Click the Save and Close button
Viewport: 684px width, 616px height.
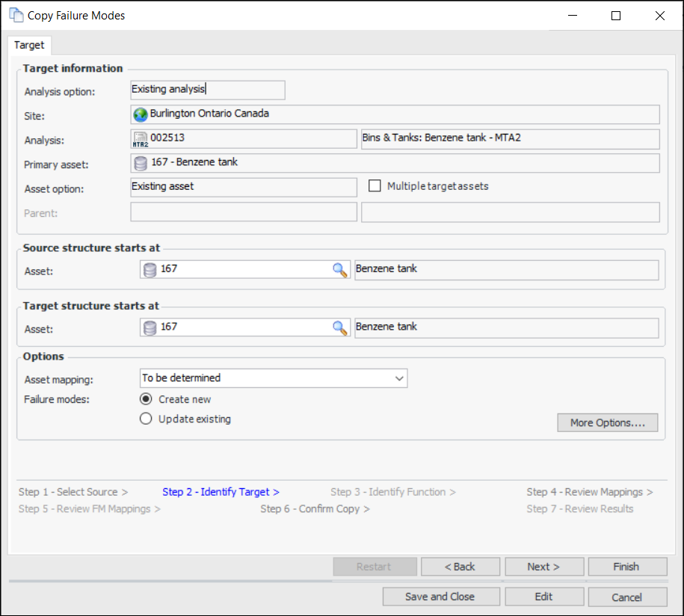(x=440, y=597)
